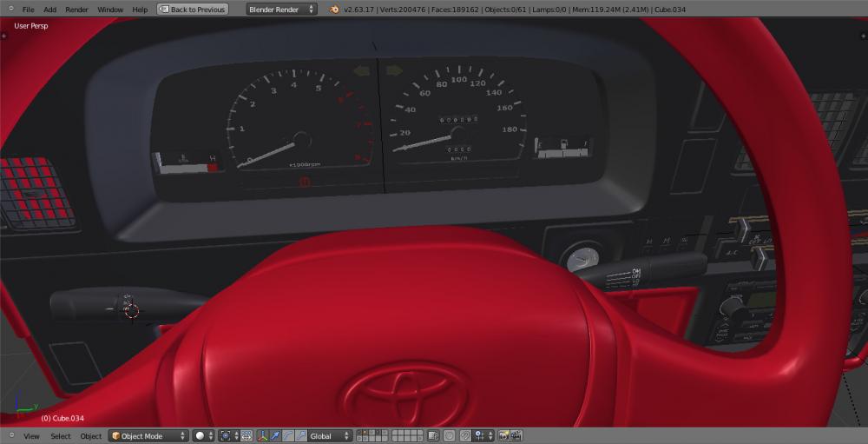This screenshot has width=868, height=444.
Task: Click the Blender logo icon in info header
Action: (x=334, y=10)
